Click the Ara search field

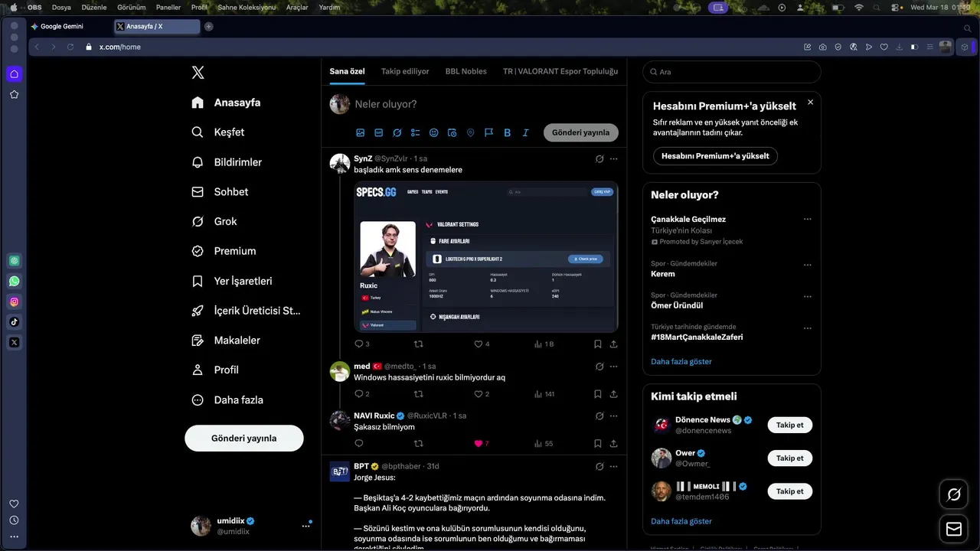732,72
